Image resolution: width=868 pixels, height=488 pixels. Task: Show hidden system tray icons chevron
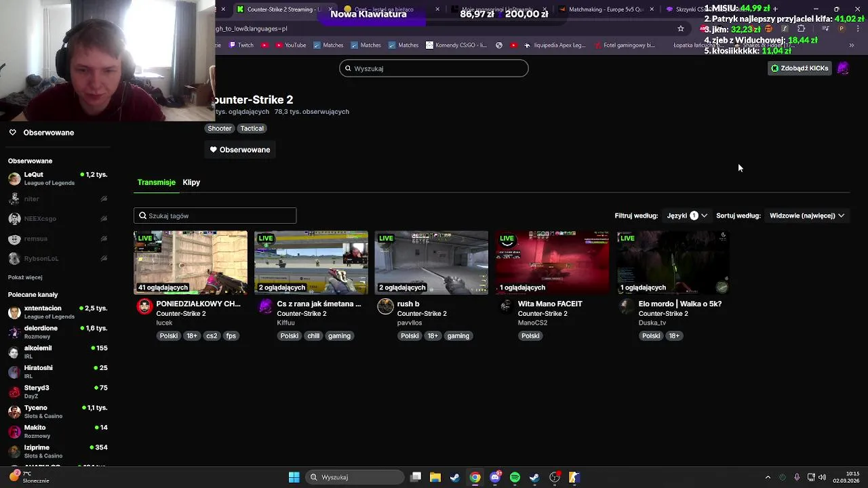[768, 477]
